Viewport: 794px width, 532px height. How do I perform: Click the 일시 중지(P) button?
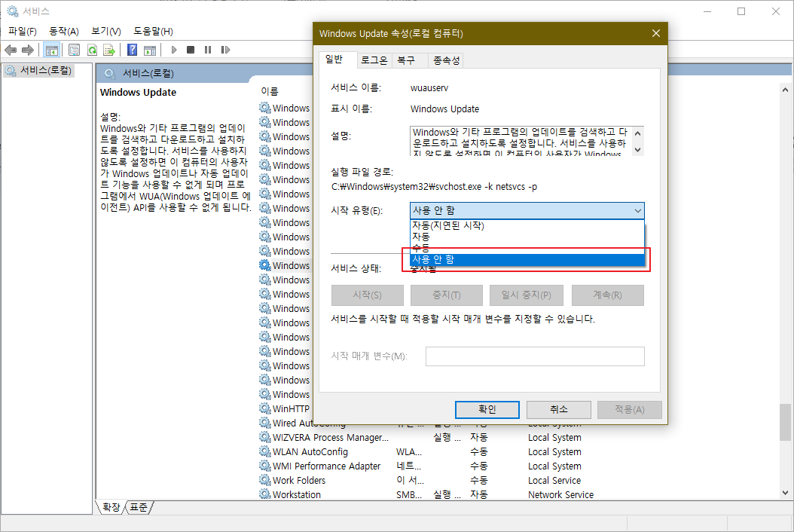click(x=526, y=295)
